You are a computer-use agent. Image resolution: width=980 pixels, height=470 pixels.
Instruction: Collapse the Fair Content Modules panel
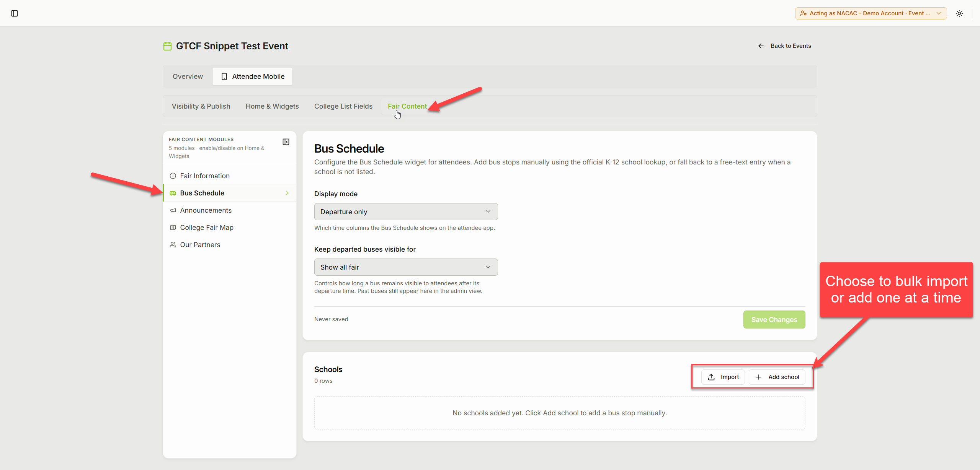286,142
